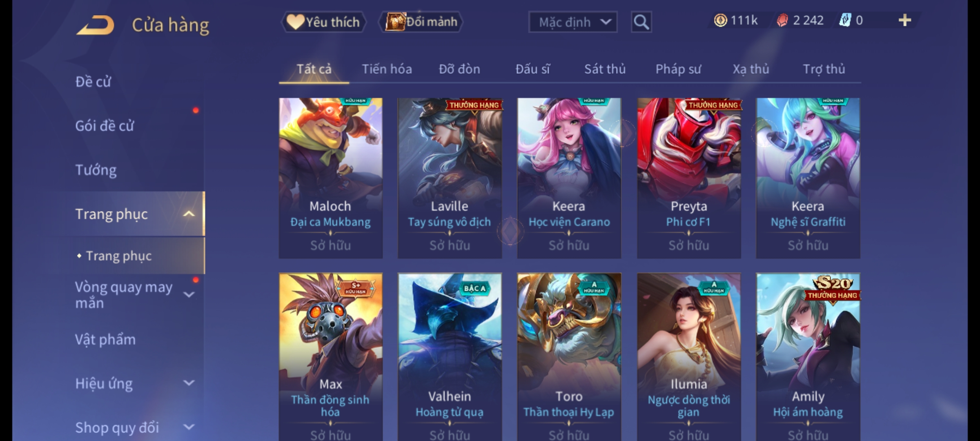Expand the Vòng quay may mắn section
Screen dimensions: 980x441
[189, 295]
